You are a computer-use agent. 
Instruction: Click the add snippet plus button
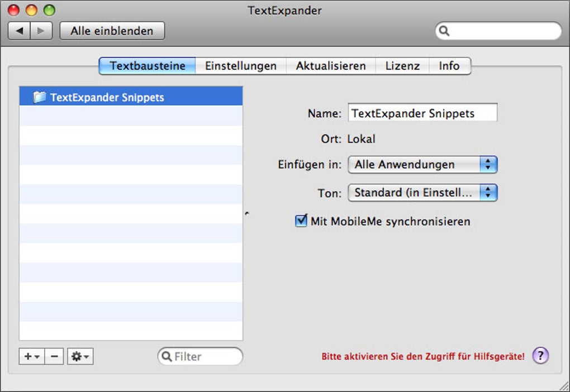[31, 356]
